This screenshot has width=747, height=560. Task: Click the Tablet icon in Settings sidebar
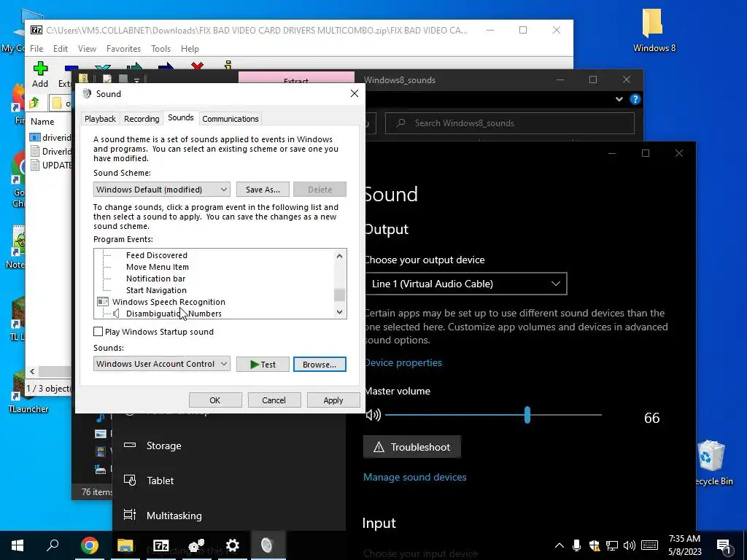[x=130, y=480]
